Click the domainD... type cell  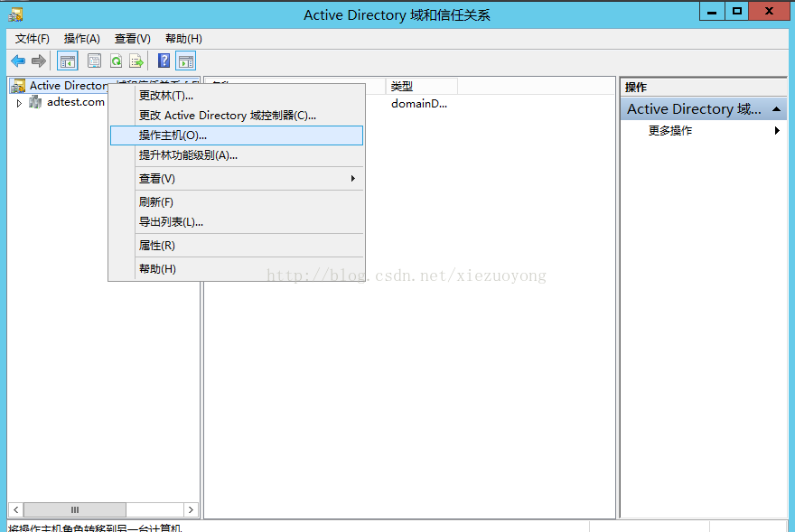pyautogui.click(x=419, y=104)
